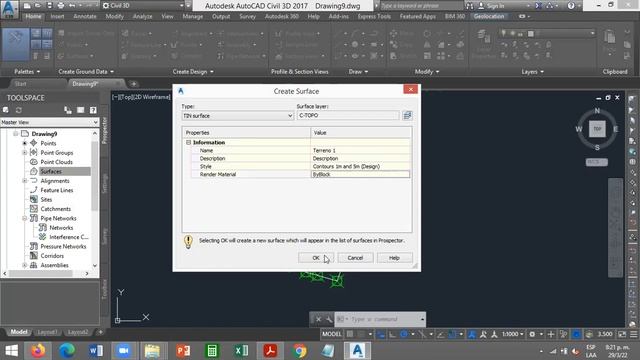Open Help from Create Surface dialog
640x360 pixels.
click(x=394, y=258)
